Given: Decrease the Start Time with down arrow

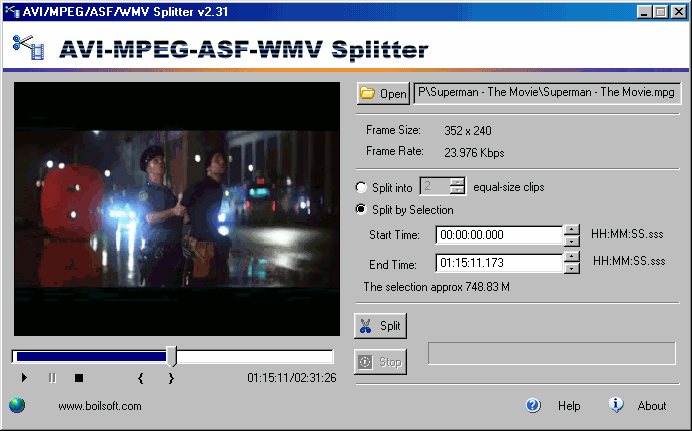Looking at the screenshot, I should [571, 240].
